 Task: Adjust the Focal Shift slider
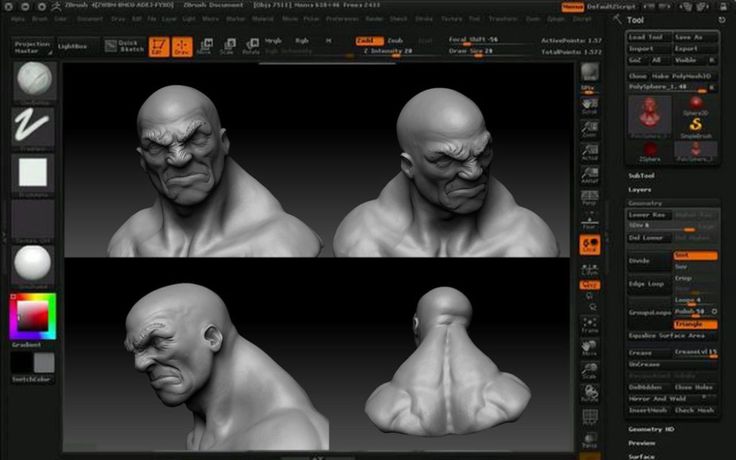pos(488,40)
